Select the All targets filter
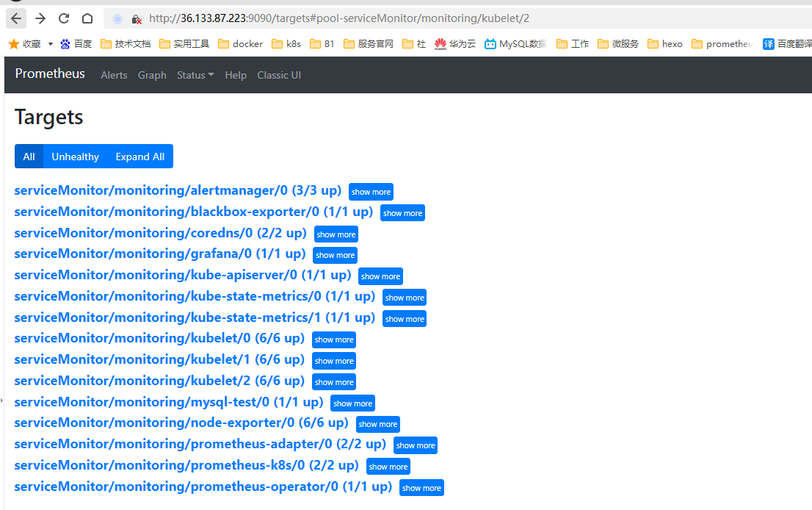 click(29, 157)
